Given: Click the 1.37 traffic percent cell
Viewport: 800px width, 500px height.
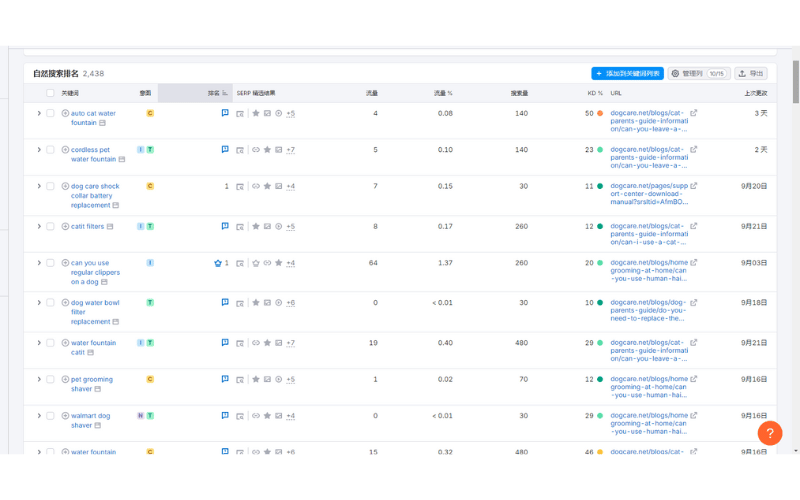Looking at the screenshot, I should [x=445, y=263].
